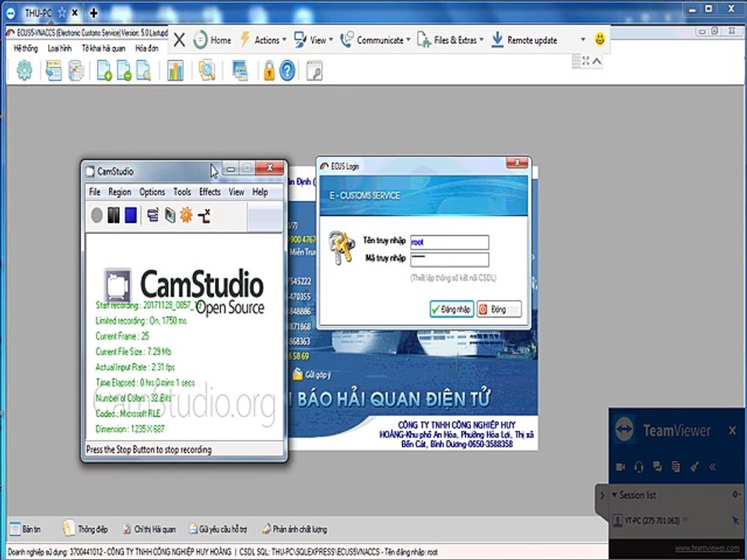This screenshot has height=560, width=747.
Task: Open the ECUS Tờ khai hải quan menu
Action: (x=103, y=48)
